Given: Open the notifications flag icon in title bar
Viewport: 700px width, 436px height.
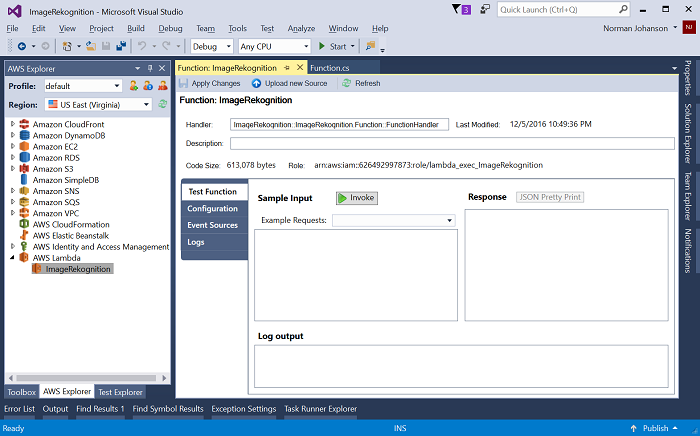Looking at the screenshot, I should tap(461, 9).
